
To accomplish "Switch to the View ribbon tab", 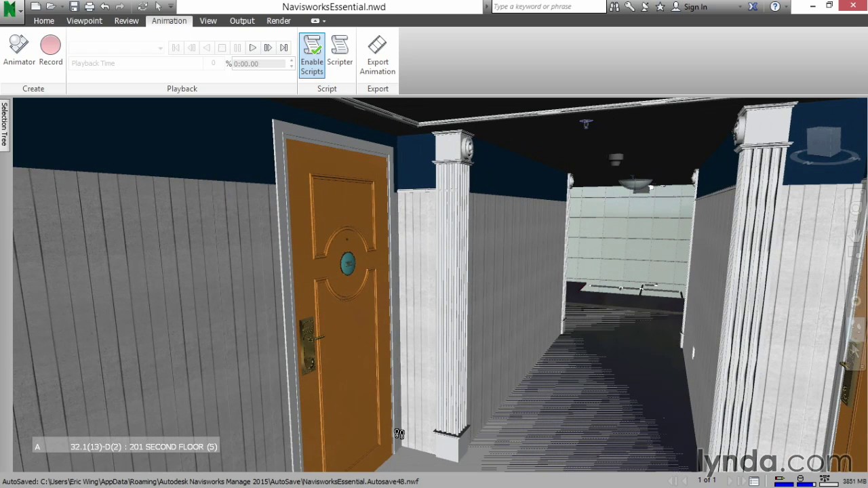I will pos(208,21).
